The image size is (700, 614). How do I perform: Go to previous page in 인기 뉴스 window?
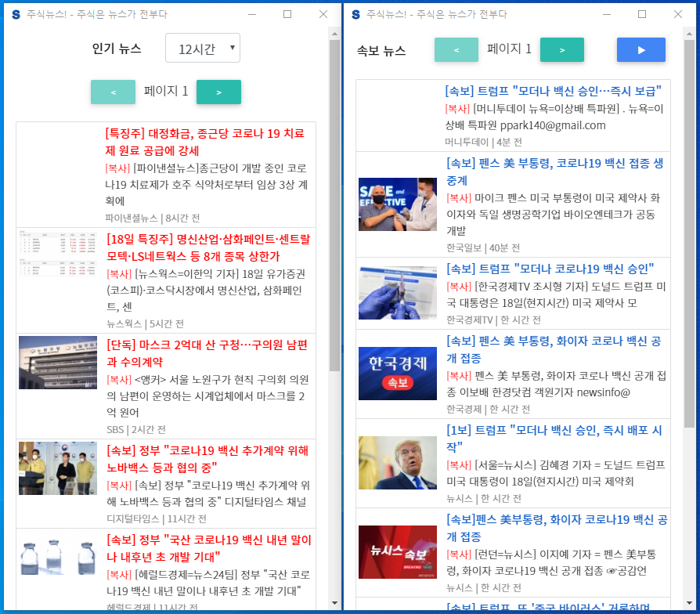click(113, 92)
